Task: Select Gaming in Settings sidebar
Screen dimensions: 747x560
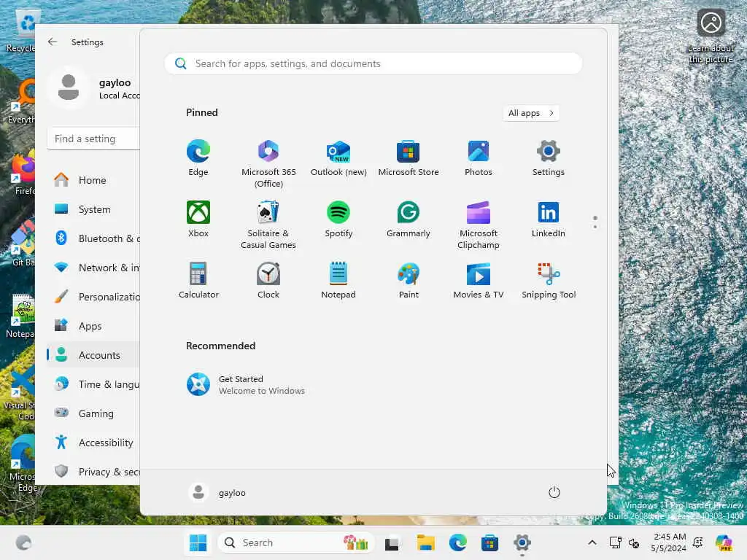Action: coord(93,413)
